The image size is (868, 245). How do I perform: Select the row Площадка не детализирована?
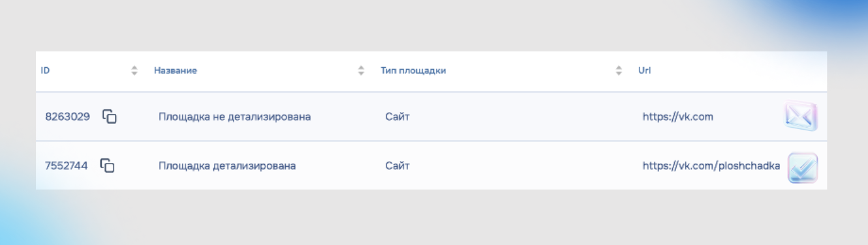(431, 117)
